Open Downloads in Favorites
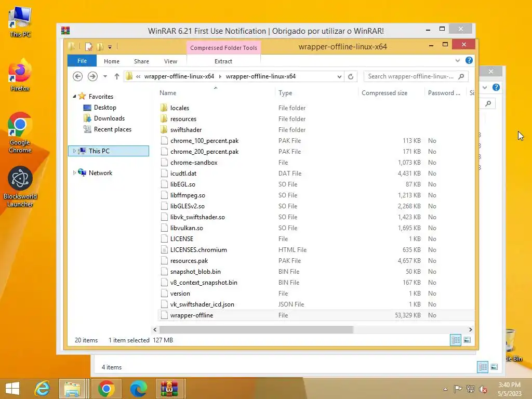 pyautogui.click(x=109, y=118)
